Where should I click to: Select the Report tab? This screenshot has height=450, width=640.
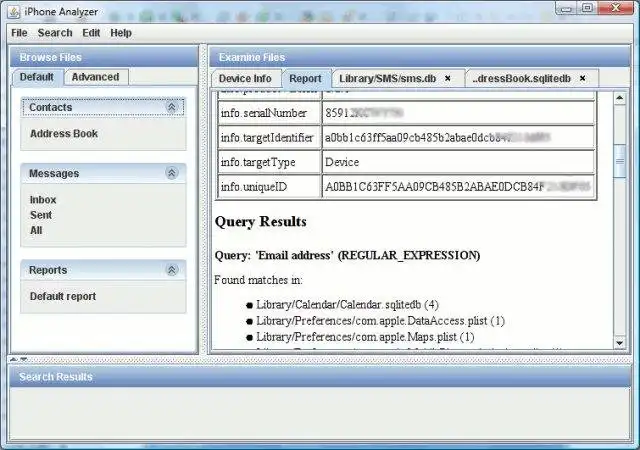click(x=305, y=78)
